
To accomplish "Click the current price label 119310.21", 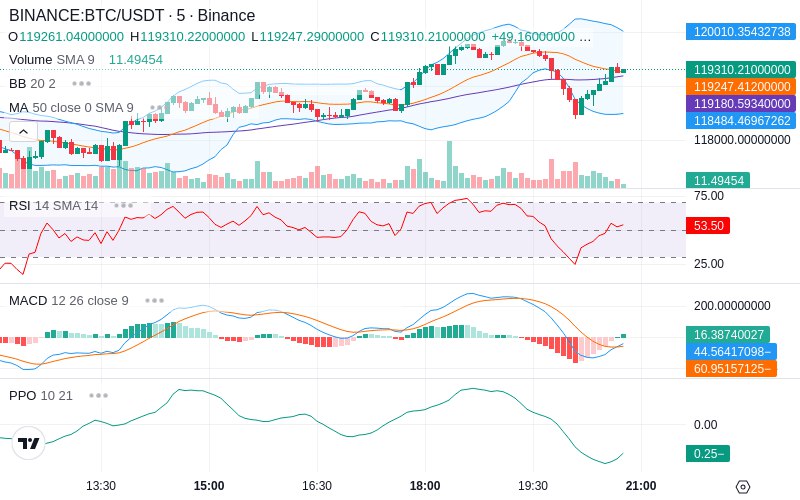I will pyautogui.click(x=741, y=69).
